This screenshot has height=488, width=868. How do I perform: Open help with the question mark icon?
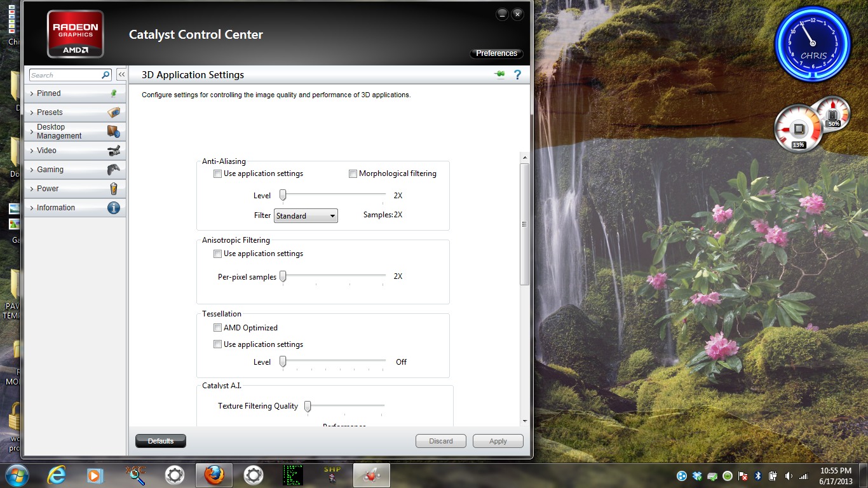coord(517,75)
